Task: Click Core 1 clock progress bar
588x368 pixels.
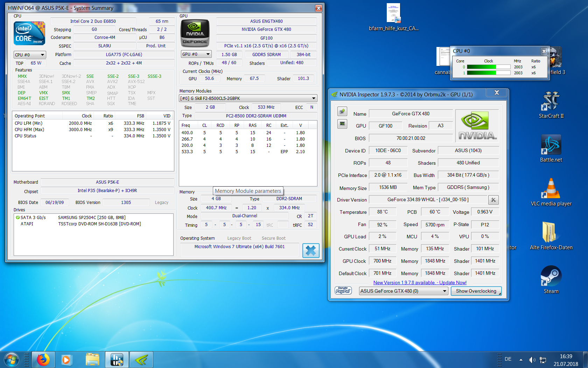Action: pos(489,73)
